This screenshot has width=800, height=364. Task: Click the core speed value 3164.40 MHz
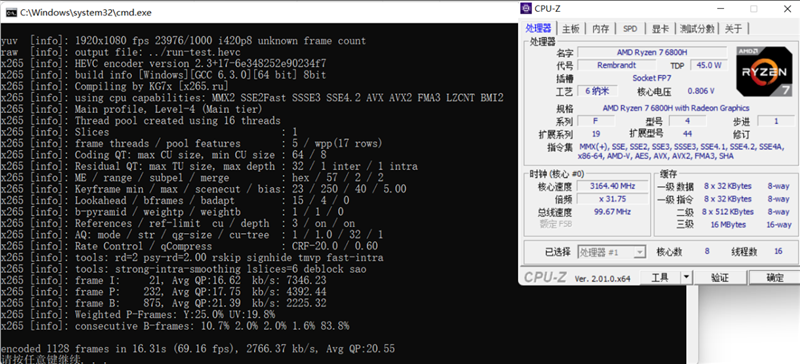point(612,186)
